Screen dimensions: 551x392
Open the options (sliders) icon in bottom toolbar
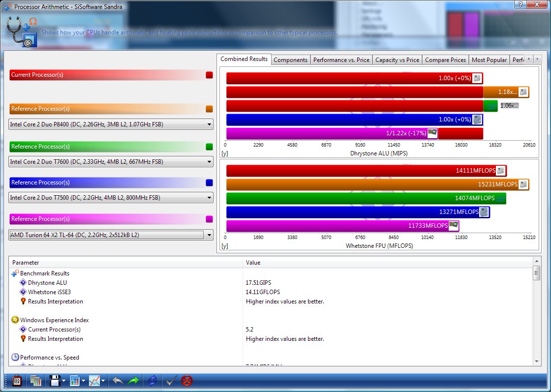(17, 381)
